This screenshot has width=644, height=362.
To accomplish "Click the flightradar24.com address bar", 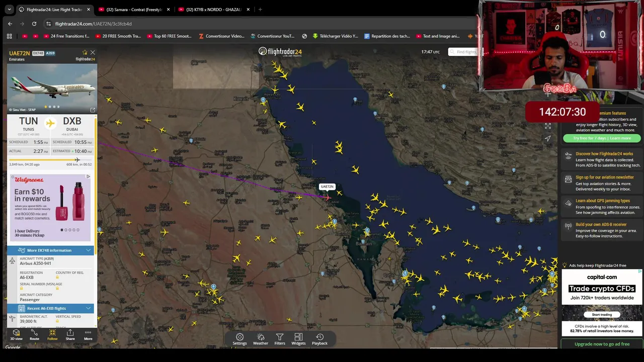I will coord(262,24).
